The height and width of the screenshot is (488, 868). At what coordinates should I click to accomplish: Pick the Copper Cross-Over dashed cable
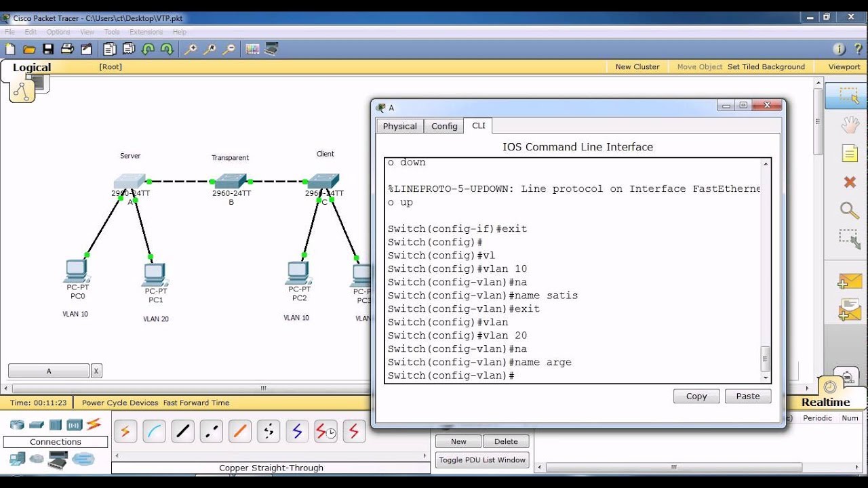click(211, 431)
